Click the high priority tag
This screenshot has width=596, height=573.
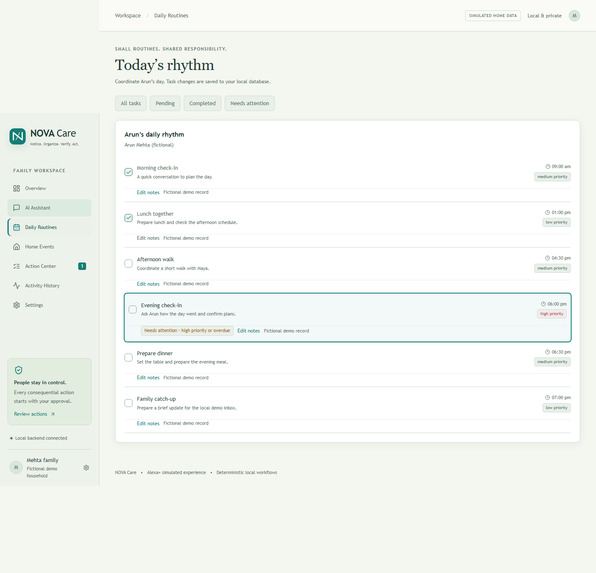(552, 314)
